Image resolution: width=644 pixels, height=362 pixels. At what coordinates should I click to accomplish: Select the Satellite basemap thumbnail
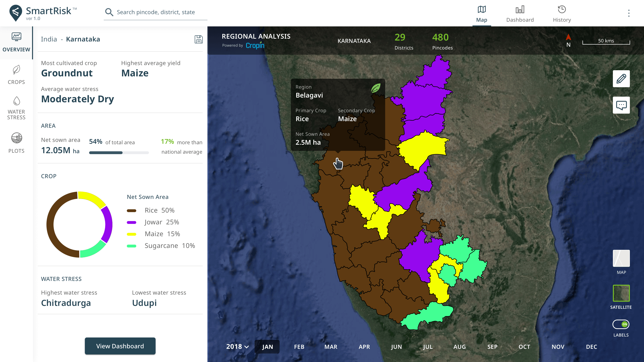(621, 293)
